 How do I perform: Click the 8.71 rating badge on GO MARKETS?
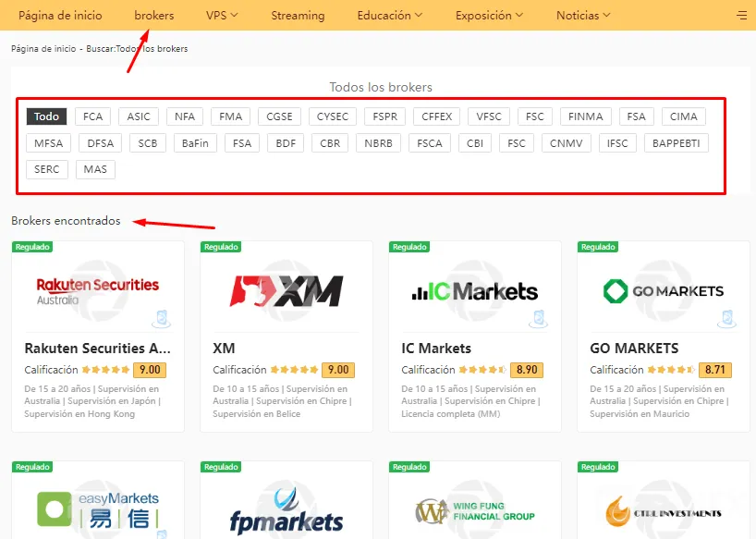coord(715,370)
